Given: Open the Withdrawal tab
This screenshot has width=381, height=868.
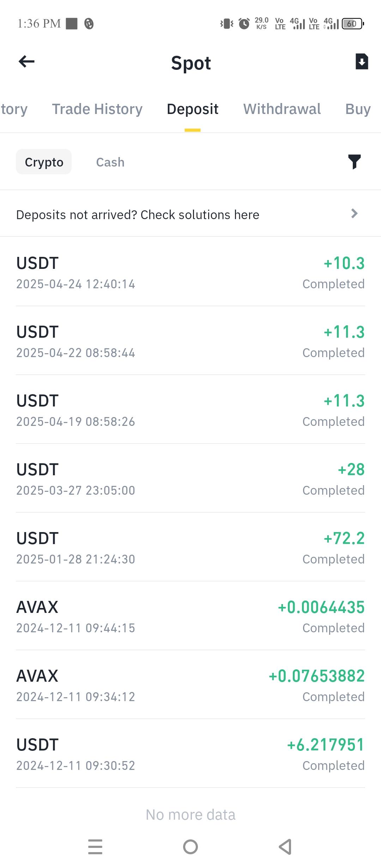Looking at the screenshot, I should tap(282, 109).
